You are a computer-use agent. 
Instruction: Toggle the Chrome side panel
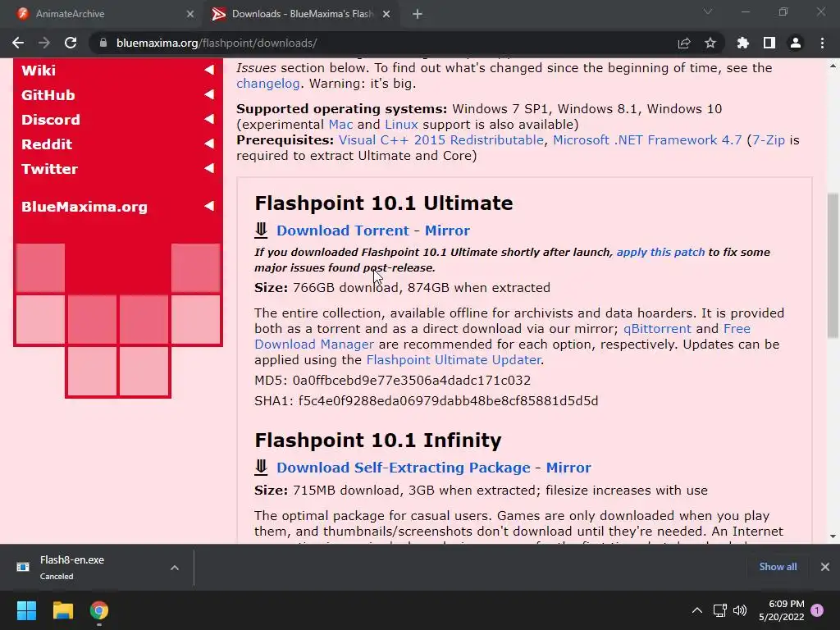[x=769, y=43]
